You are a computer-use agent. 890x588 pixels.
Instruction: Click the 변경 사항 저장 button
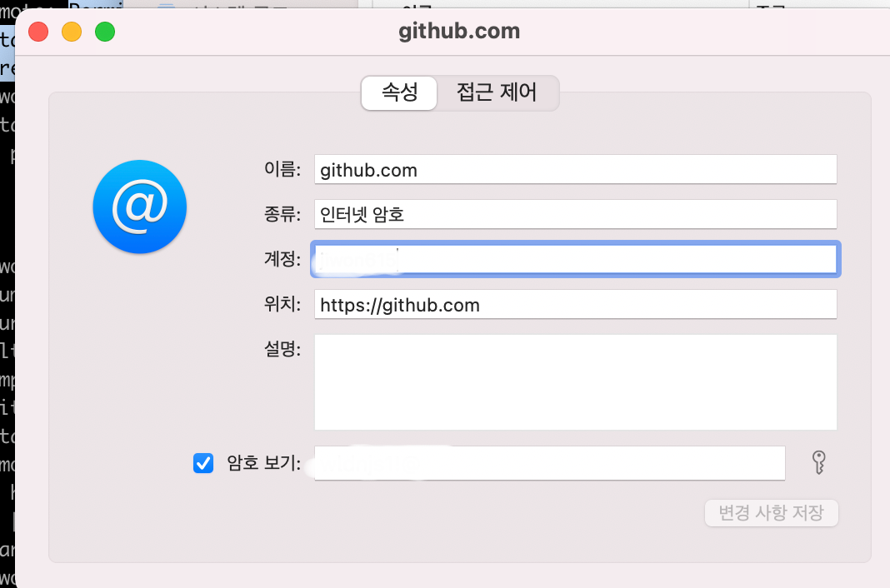(x=772, y=513)
